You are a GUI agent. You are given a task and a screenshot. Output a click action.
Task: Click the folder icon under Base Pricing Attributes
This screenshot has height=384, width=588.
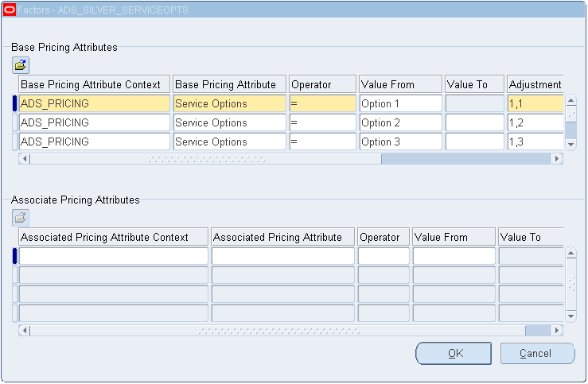coord(20,65)
